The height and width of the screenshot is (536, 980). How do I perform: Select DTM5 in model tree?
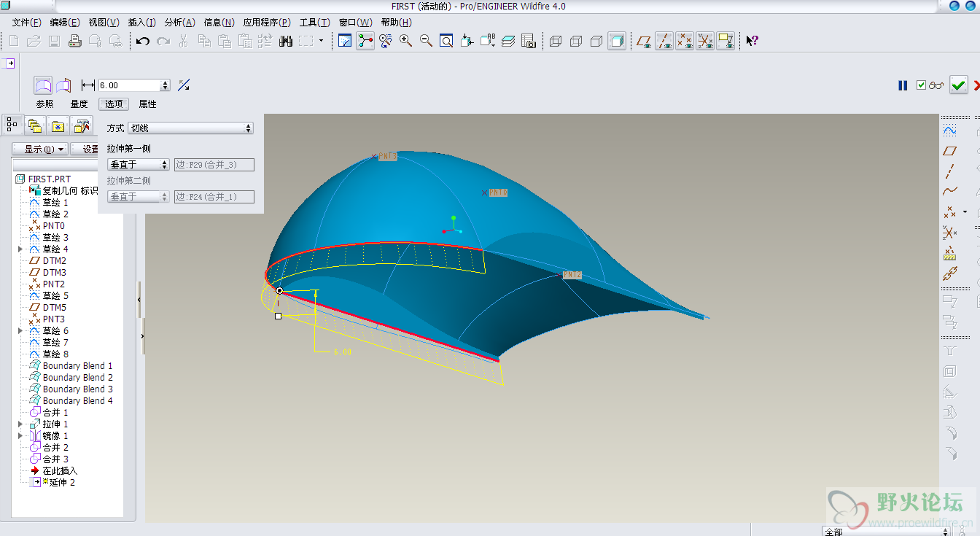(x=54, y=308)
